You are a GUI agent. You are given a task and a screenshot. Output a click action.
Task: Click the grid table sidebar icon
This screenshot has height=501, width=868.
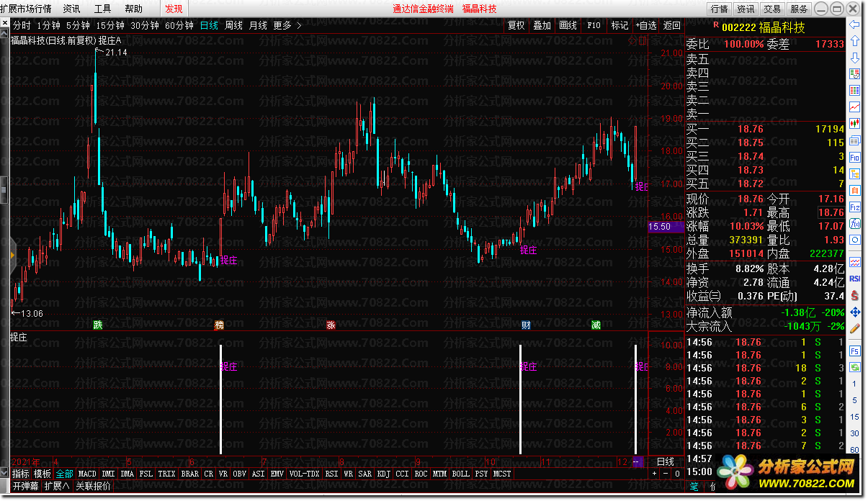[855, 90]
